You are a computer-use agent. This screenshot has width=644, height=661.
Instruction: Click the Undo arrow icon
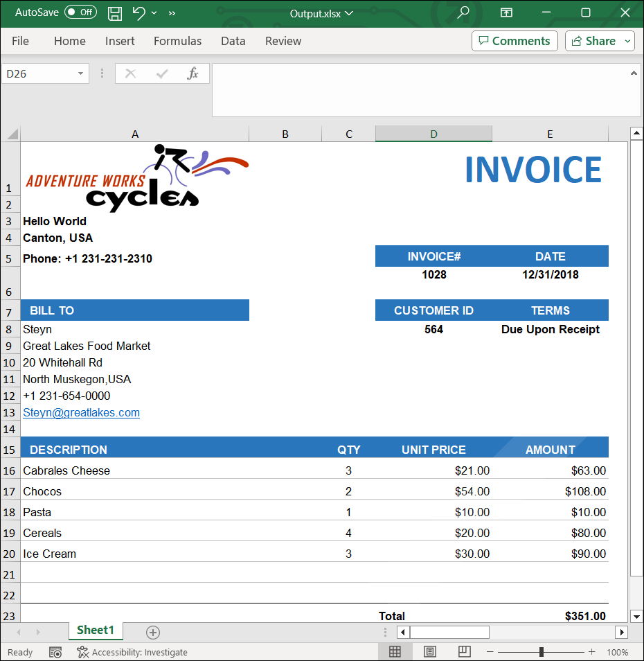pos(138,13)
